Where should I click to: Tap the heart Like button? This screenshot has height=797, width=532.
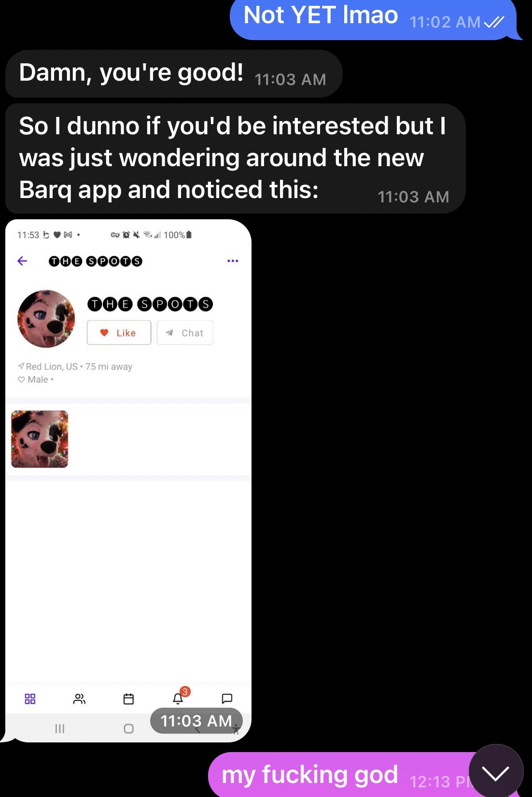point(119,333)
